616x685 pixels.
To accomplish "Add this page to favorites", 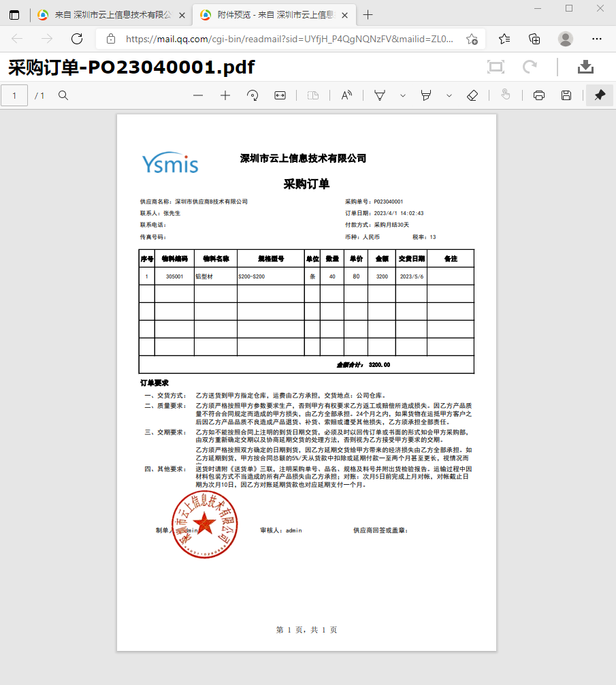I will coord(472,39).
